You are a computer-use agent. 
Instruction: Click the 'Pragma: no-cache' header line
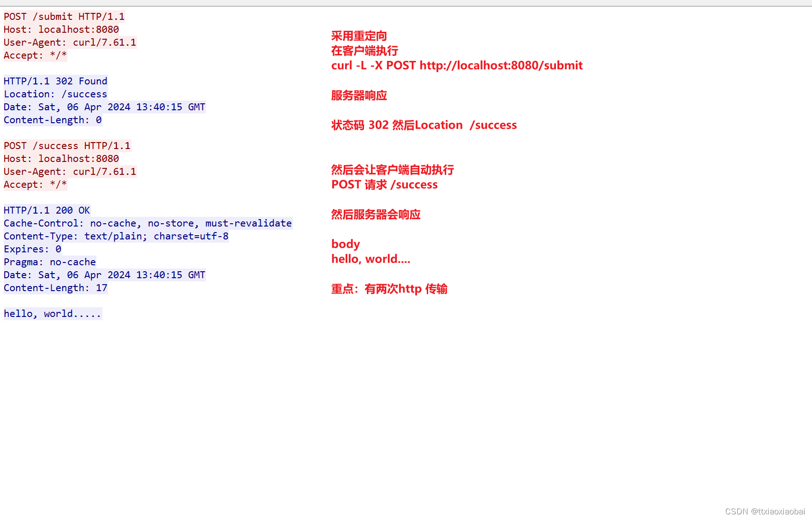coord(50,262)
